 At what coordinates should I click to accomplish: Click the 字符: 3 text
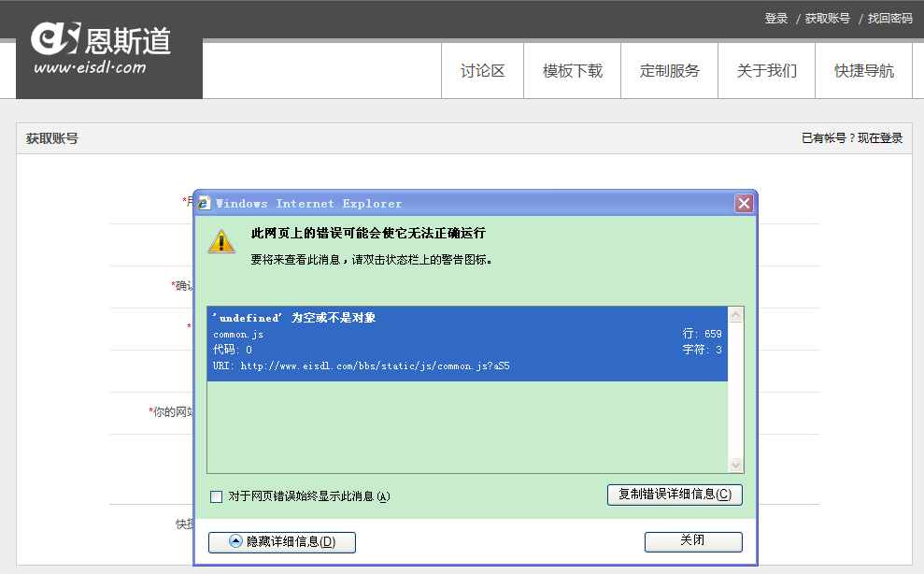[x=702, y=350]
